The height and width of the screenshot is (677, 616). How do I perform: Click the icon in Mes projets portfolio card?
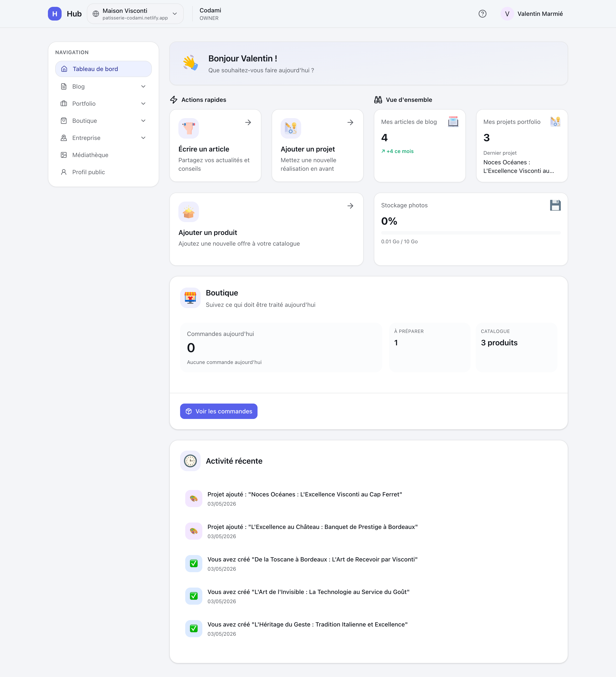(x=555, y=122)
